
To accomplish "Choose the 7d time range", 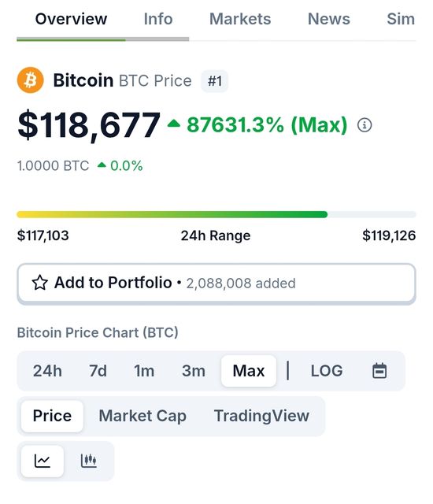I will click(98, 371).
